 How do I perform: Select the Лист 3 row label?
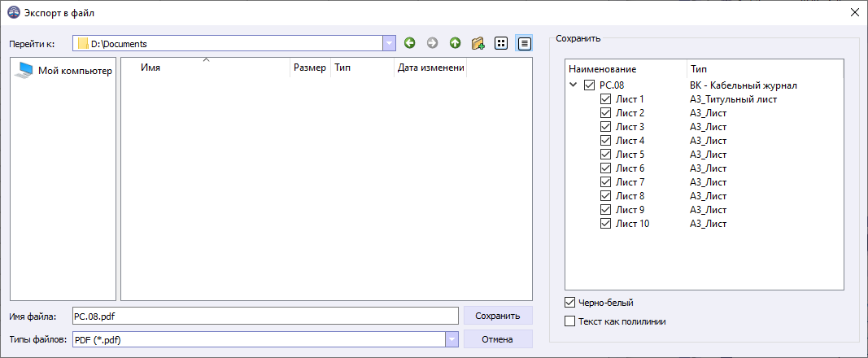630,127
